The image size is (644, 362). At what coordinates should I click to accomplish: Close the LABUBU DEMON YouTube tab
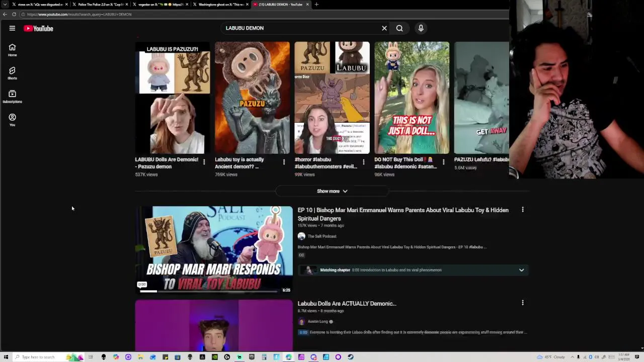point(308,5)
